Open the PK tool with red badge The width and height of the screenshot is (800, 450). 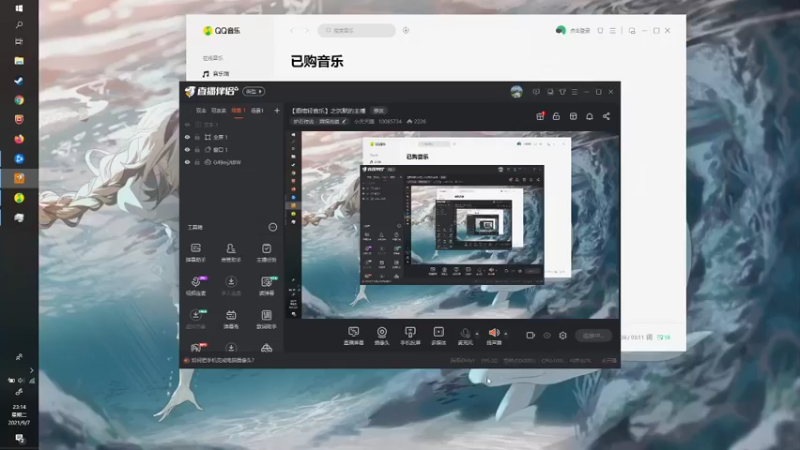click(x=197, y=347)
